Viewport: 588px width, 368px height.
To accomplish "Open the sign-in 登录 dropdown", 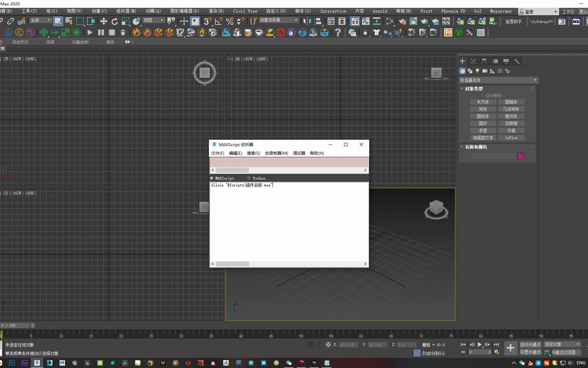I will tap(538, 12).
